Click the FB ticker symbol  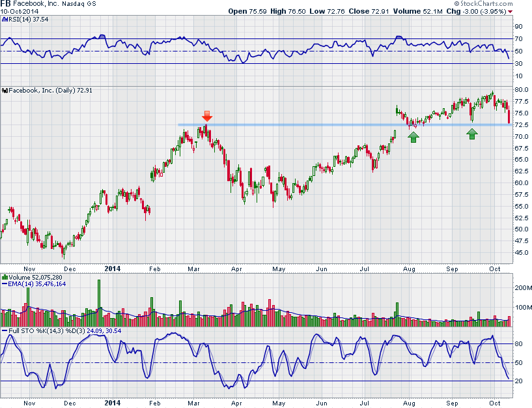click(5, 4)
